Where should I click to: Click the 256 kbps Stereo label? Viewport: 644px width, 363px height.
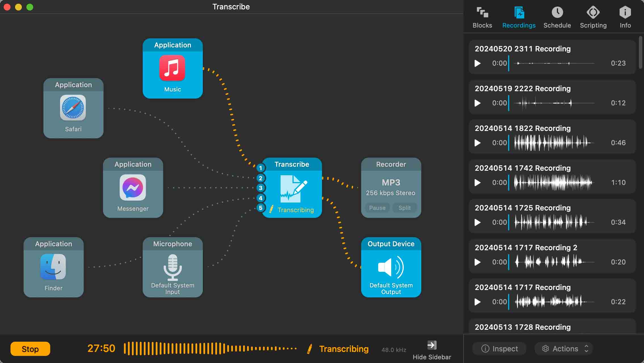[391, 193]
